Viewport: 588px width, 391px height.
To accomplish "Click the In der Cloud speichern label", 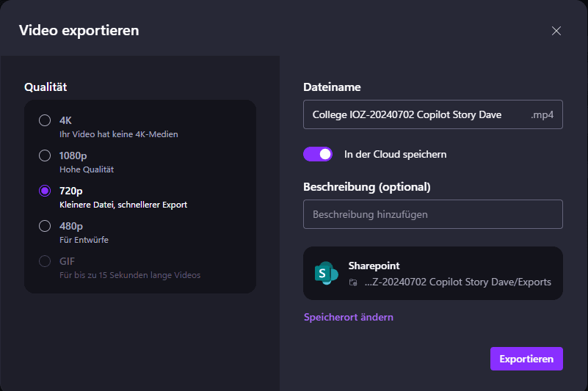I will pyautogui.click(x=395, y=155).
